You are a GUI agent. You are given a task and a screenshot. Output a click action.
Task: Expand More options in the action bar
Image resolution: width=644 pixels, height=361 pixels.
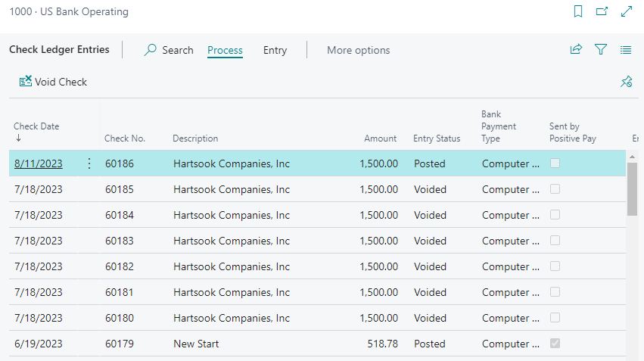click(x=358, y=50)
